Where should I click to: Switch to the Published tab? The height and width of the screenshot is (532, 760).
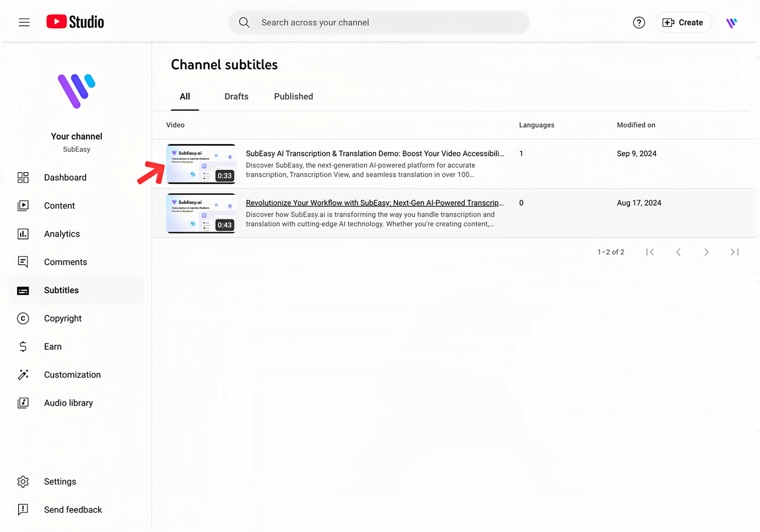pos(294,96)
